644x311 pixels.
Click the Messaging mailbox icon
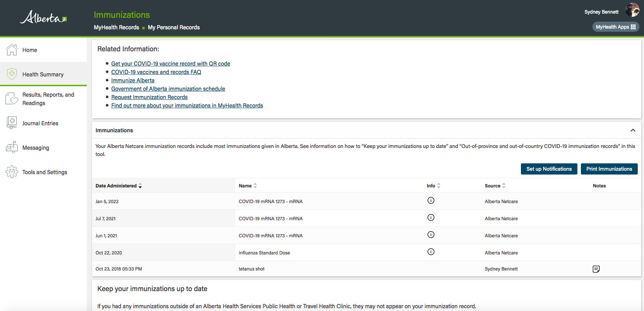(x=12, y=147)
